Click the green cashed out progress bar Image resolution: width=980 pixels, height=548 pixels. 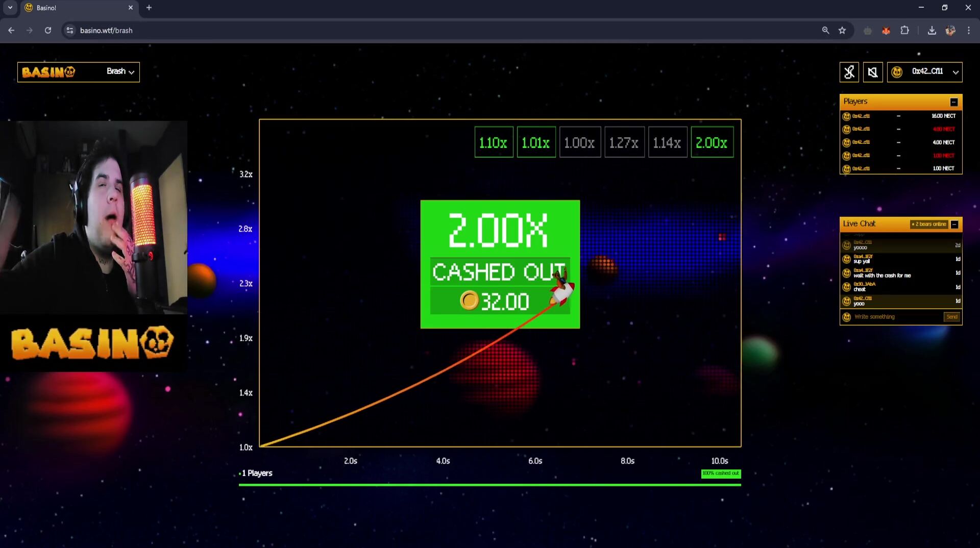pos(489,485)
